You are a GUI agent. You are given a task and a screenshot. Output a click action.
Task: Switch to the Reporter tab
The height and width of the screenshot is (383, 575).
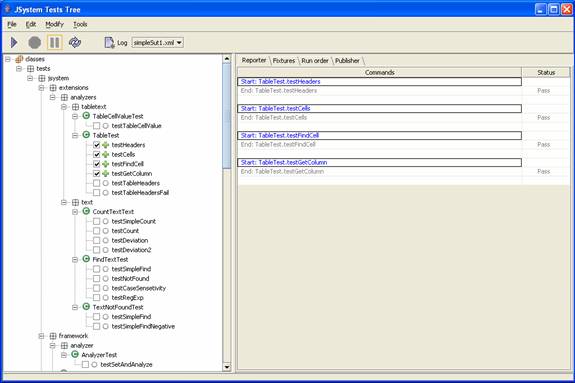[254, 61]
